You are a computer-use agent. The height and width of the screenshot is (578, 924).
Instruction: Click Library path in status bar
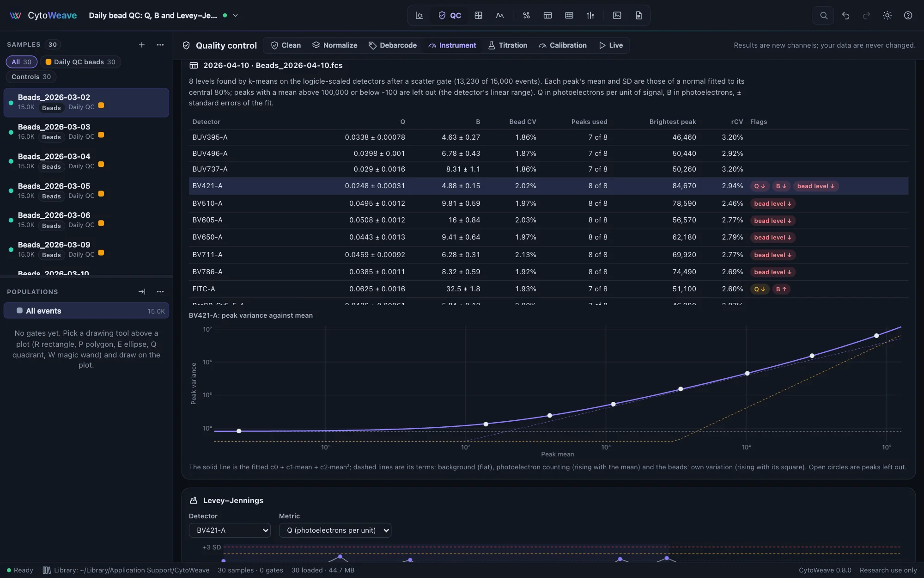[x=126, y=570]
